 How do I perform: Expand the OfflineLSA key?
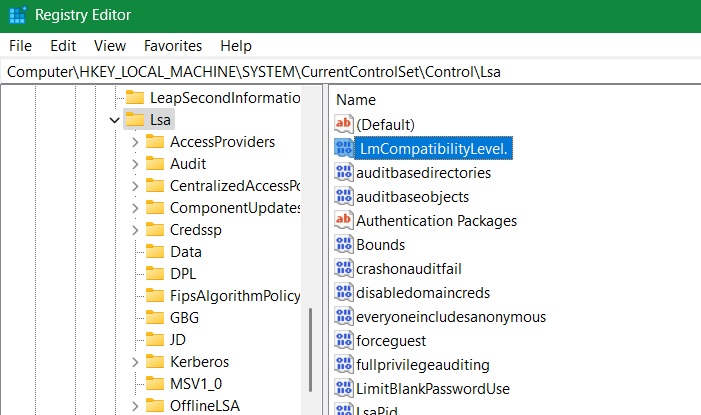point(135,406)
